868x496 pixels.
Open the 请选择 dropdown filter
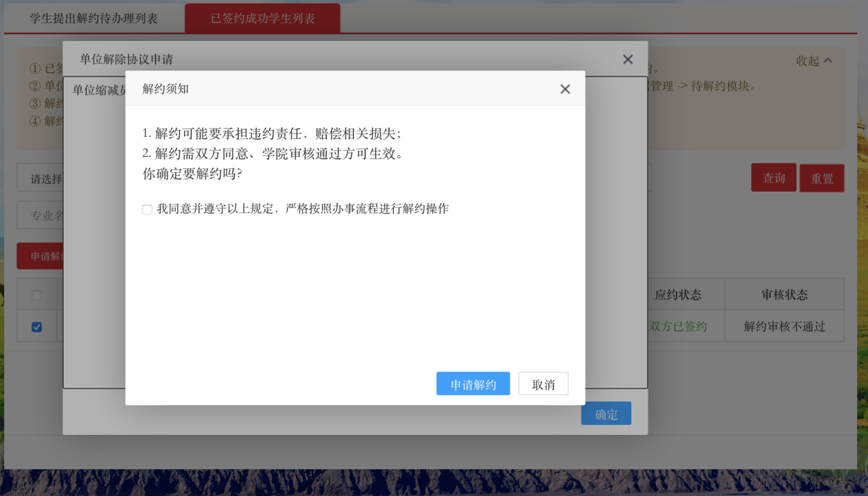(x=41, y=179)
